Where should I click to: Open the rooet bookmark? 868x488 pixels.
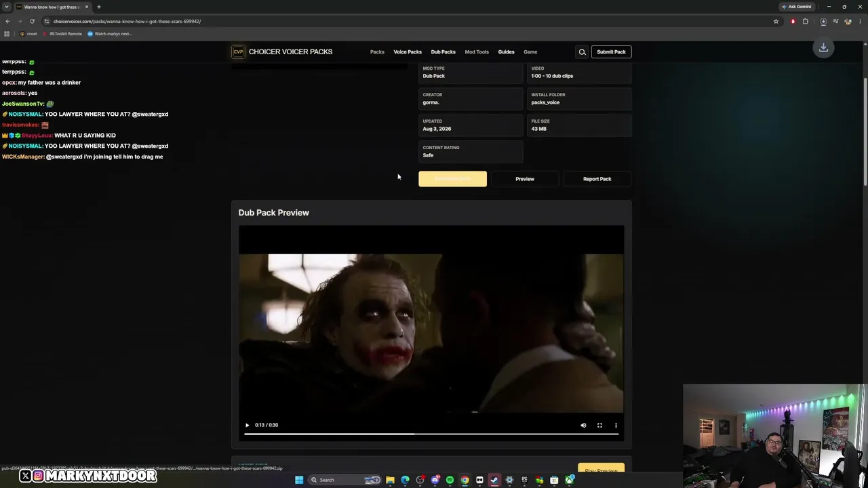pos(28,34)
